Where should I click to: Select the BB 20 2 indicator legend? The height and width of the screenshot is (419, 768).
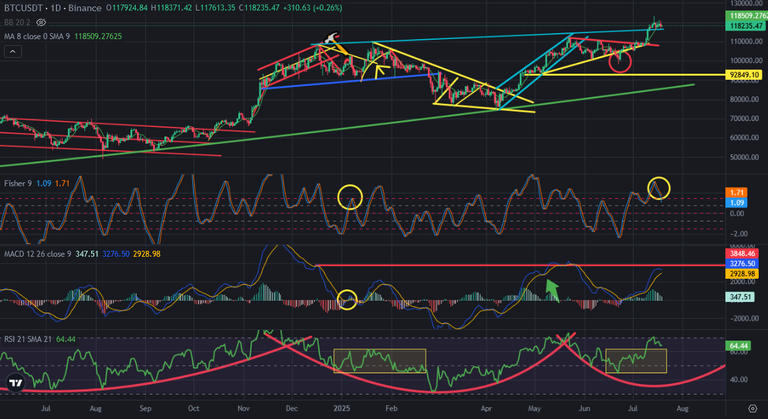coord(19,23)
